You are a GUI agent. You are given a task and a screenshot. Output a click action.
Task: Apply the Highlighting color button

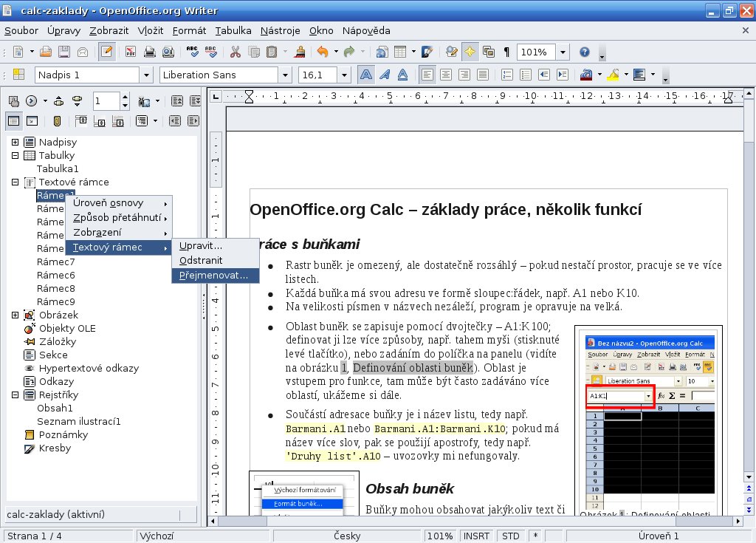point(614,75)
